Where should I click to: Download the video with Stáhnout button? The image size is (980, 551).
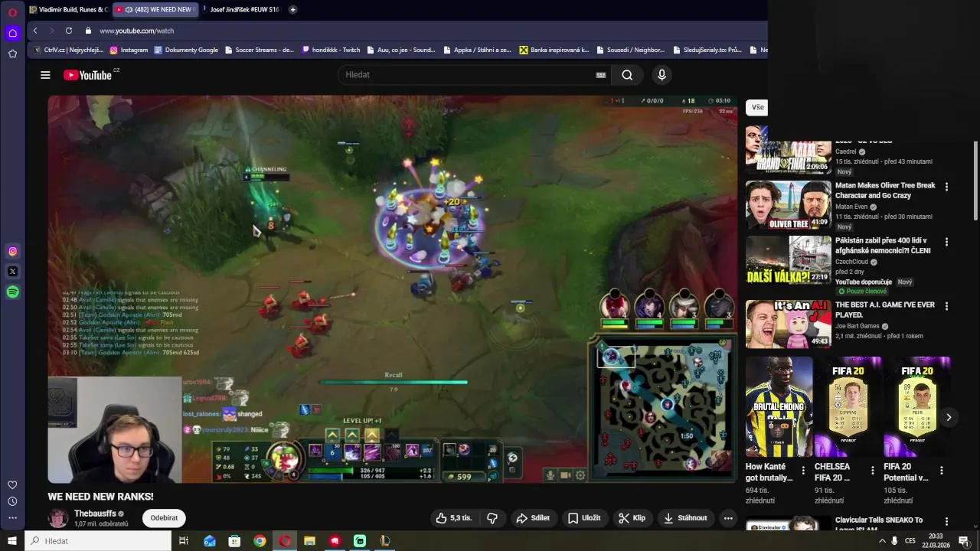(686, 518)
